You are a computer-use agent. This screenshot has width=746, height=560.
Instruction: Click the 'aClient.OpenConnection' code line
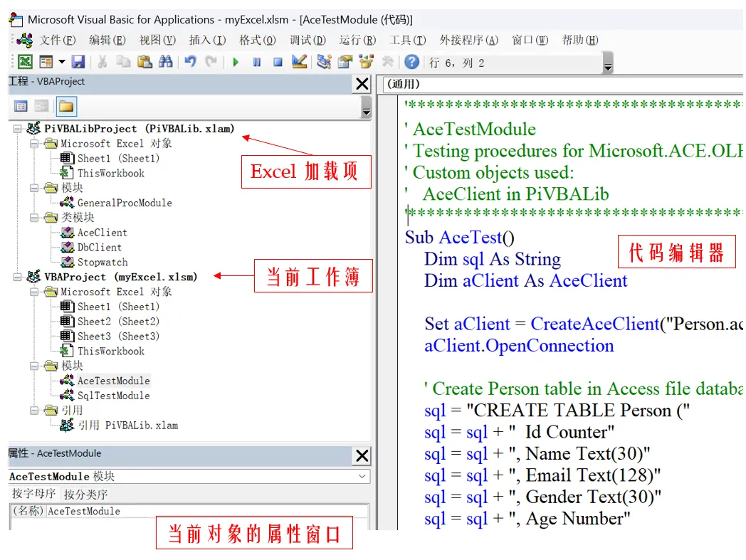click(x=519, y=346)
